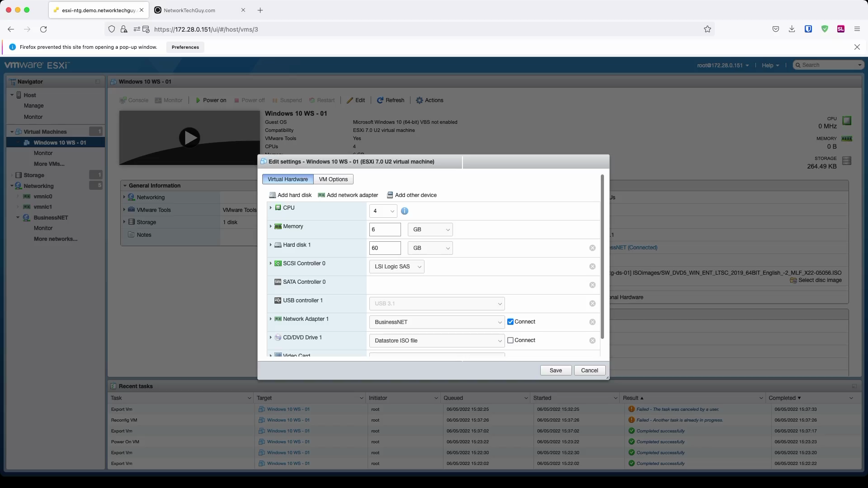868x488 pixels.
Task: Remove SCSI Controller 0 via X icon
Action: coord(592,267)
